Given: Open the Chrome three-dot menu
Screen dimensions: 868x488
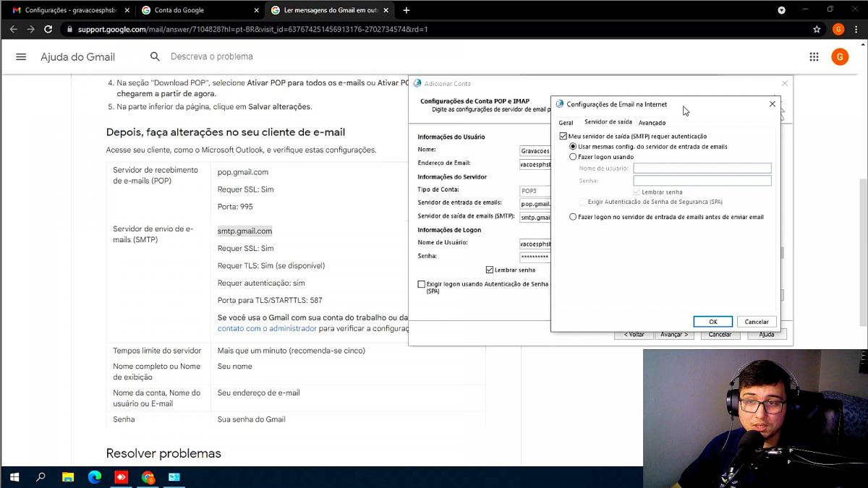Looking at the screenshot, I should (857, 30).
